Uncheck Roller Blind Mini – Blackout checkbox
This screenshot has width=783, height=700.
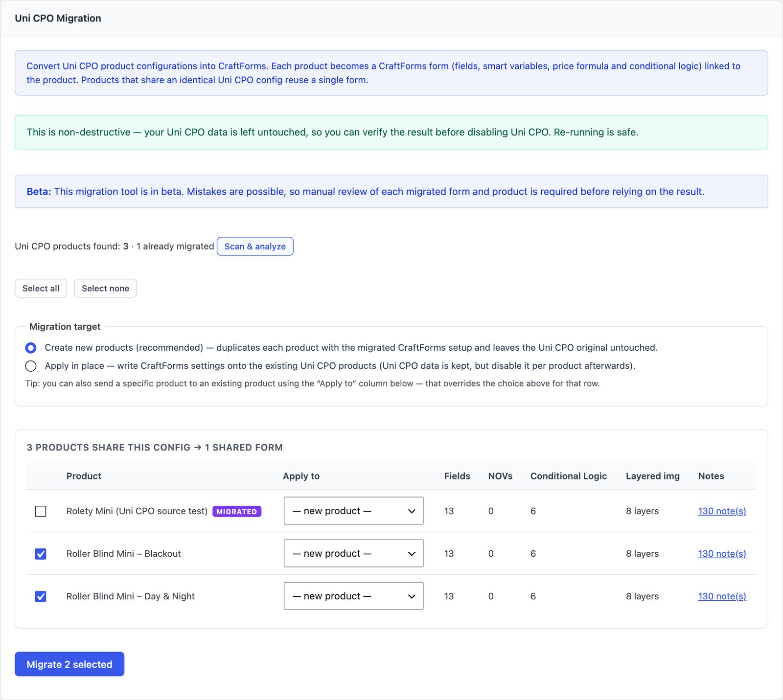pyautogui.click(x=41, y=554)
